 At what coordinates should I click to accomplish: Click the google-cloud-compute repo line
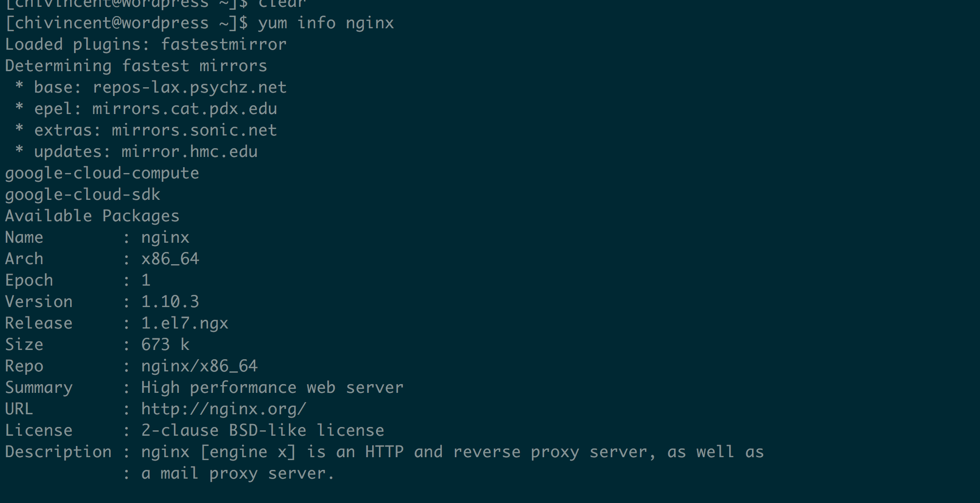pos(102,174)
